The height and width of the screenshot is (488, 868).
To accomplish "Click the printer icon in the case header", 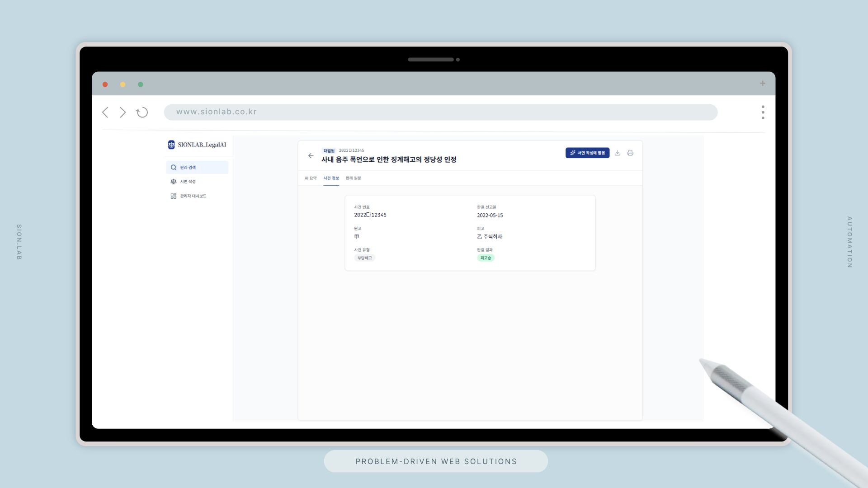I will [x=630, y=153].
